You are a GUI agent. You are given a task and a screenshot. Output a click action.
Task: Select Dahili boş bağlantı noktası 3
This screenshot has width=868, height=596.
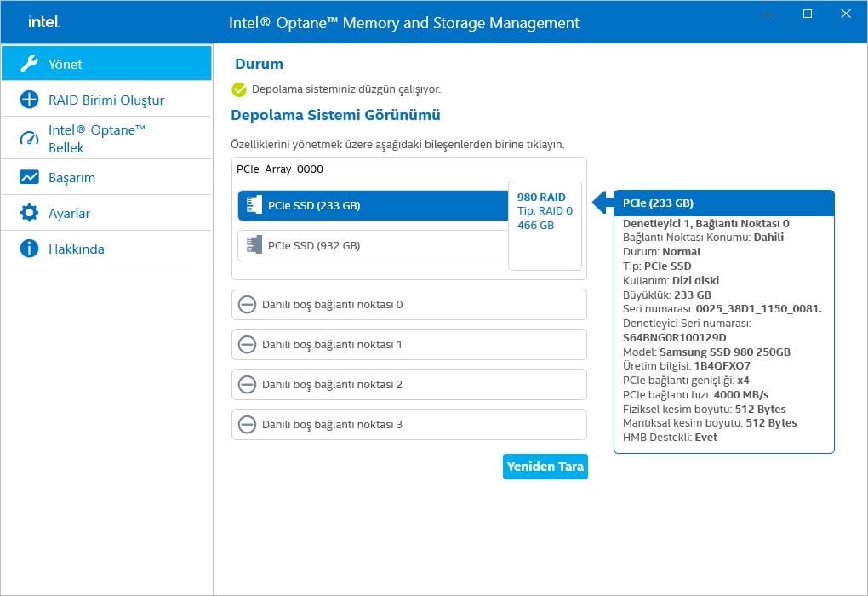[x=408, y=425]
